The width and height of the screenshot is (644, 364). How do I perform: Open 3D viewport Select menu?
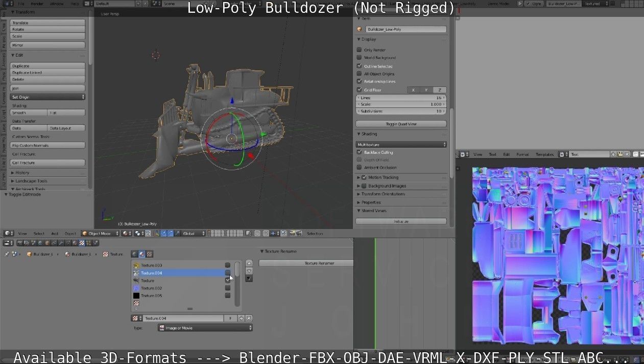pyautogui.click(x=39, y=234)
